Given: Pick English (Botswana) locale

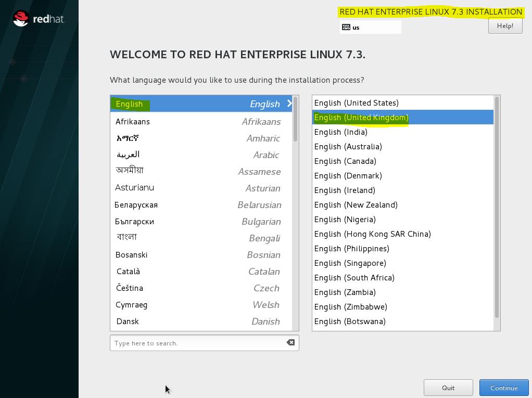Looking at the screenshot, I should point(403,322).
